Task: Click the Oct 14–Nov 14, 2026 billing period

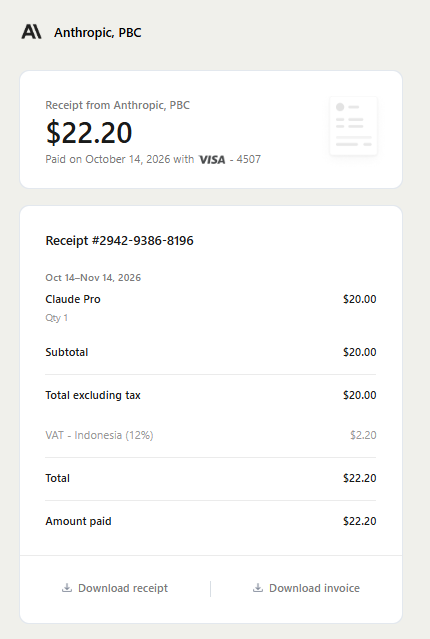Action: (93, 278)
